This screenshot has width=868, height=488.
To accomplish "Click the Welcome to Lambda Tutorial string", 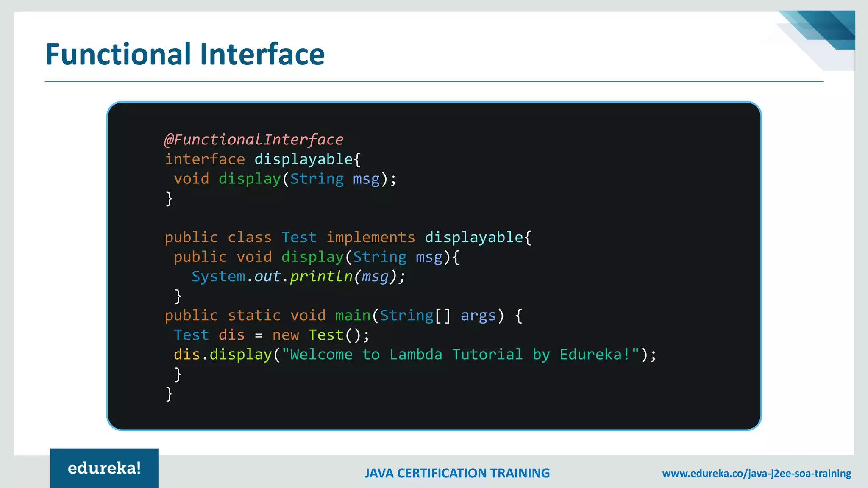I will (x=460, y=355).
